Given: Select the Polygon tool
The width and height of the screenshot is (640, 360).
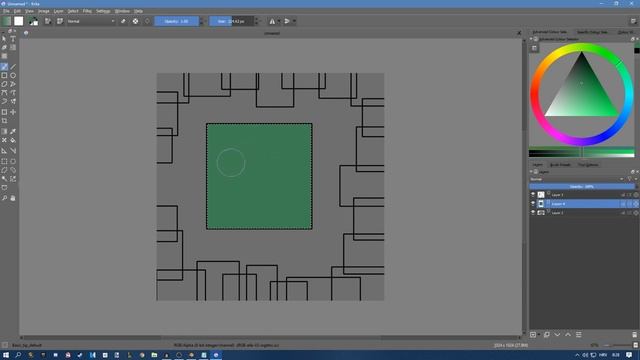Looking at the screenshot, I should click(x=4, y=84).
